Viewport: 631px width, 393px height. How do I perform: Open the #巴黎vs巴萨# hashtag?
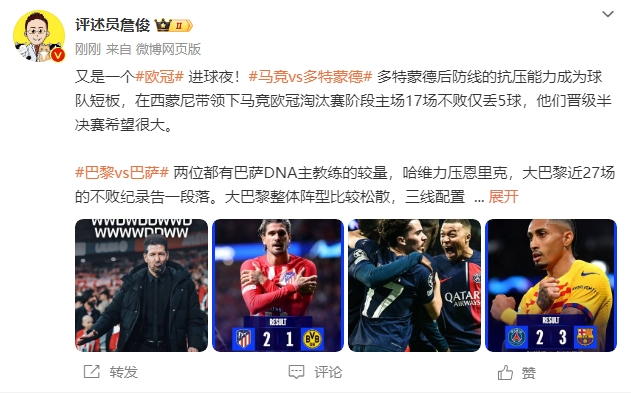click(122, 173)
